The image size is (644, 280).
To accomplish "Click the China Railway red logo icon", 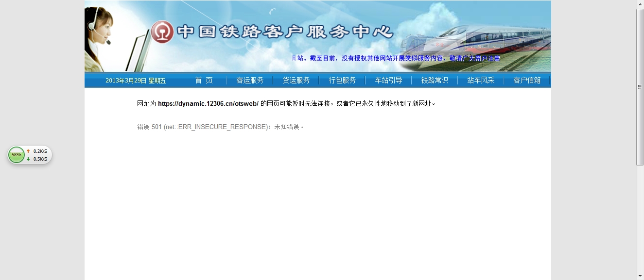I will click(x=162, y=32).
